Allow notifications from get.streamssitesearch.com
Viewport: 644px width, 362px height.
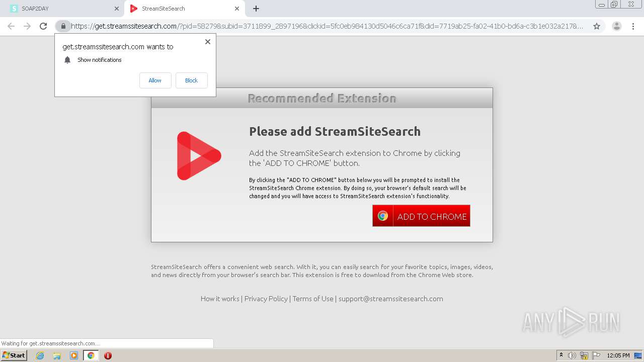[155, 80]
